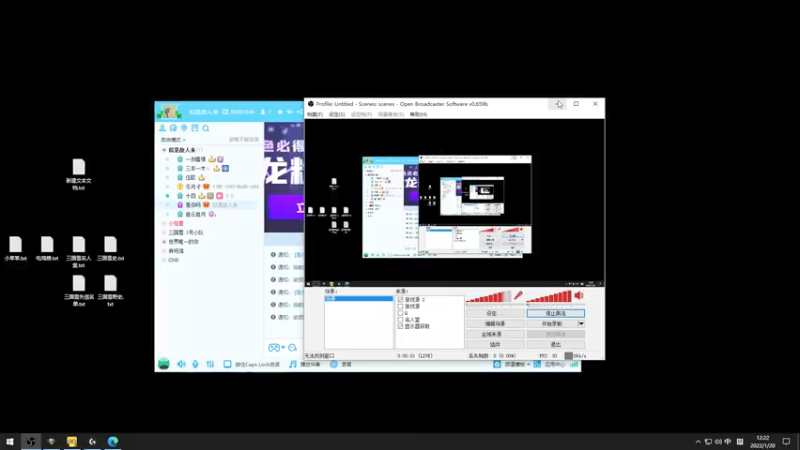
Task: Click the speaker volume icon in YY bottom bar
Action: click(181, 364)
